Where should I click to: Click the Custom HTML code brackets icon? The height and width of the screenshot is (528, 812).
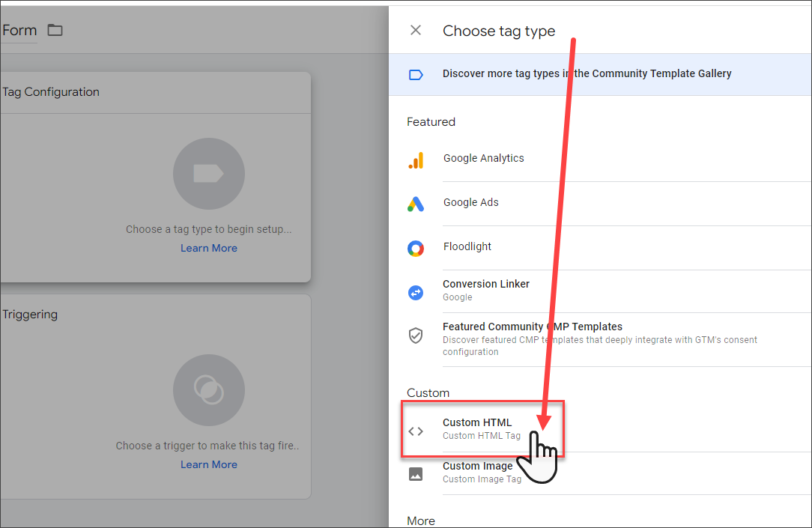pyautogui.click(x=416, y=431)
